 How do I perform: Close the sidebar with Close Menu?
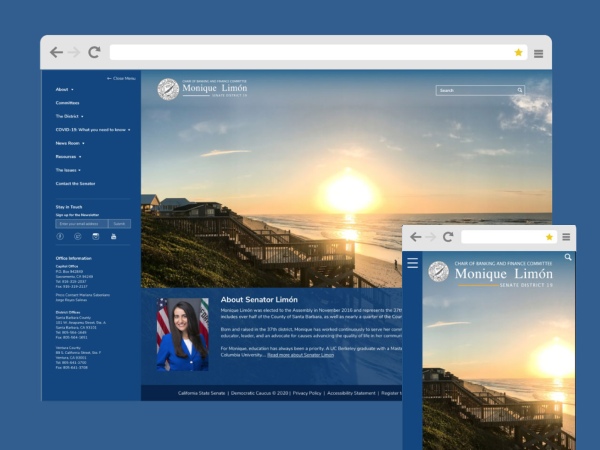point(121,78)
